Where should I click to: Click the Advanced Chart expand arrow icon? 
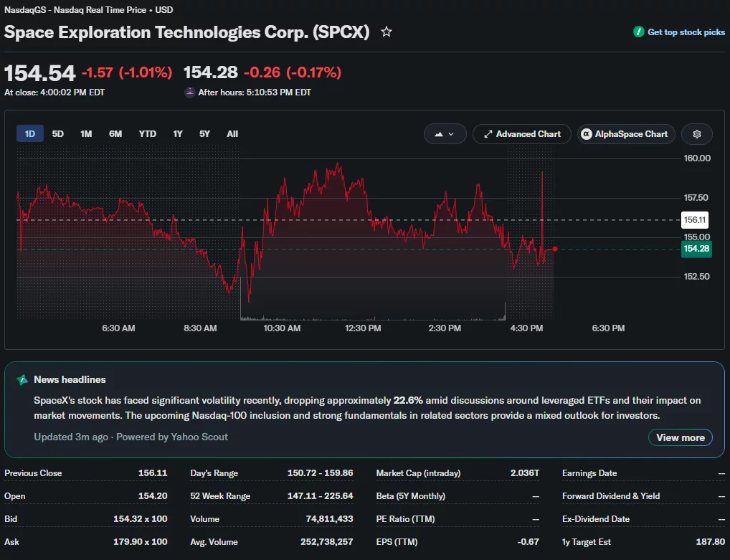point(488,134)
